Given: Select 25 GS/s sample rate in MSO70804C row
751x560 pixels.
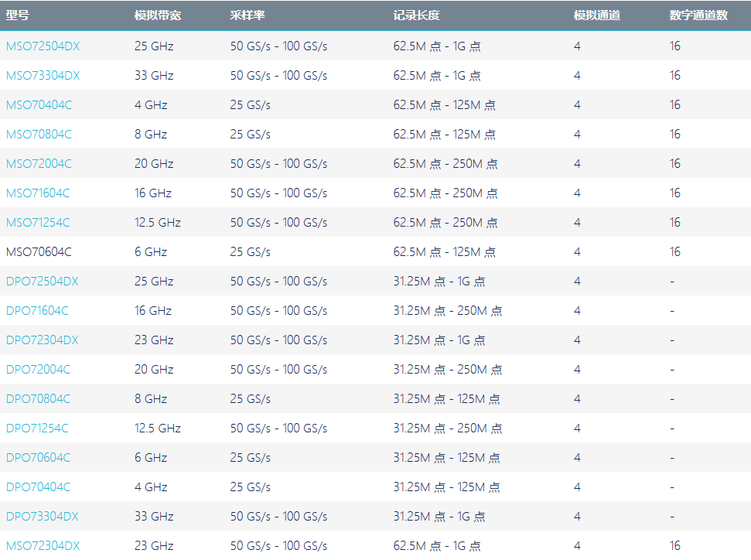Looking at the screenshot, I should pyautogui.click(x=250, y=134).
